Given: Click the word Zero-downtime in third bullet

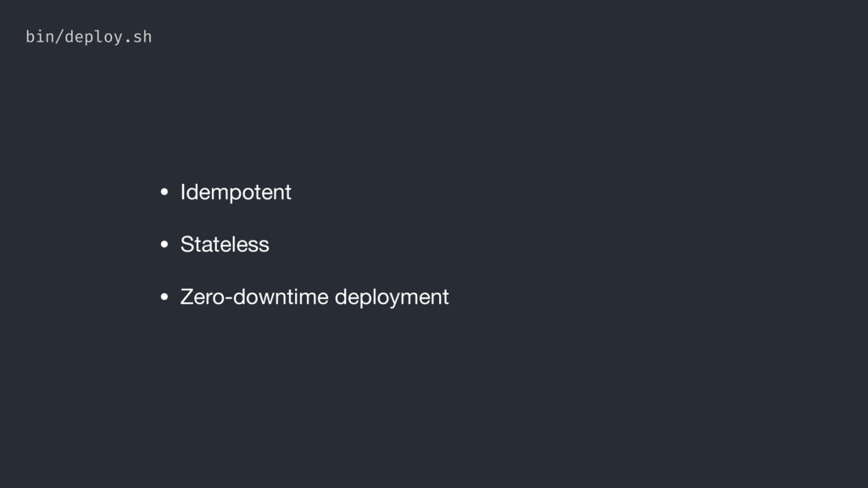Looking at the screenshot, I should tap(254, 297).
